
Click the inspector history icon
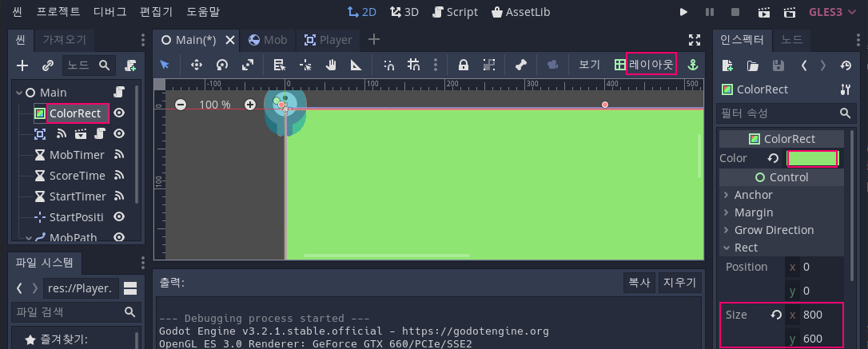(x=846, y=65)
